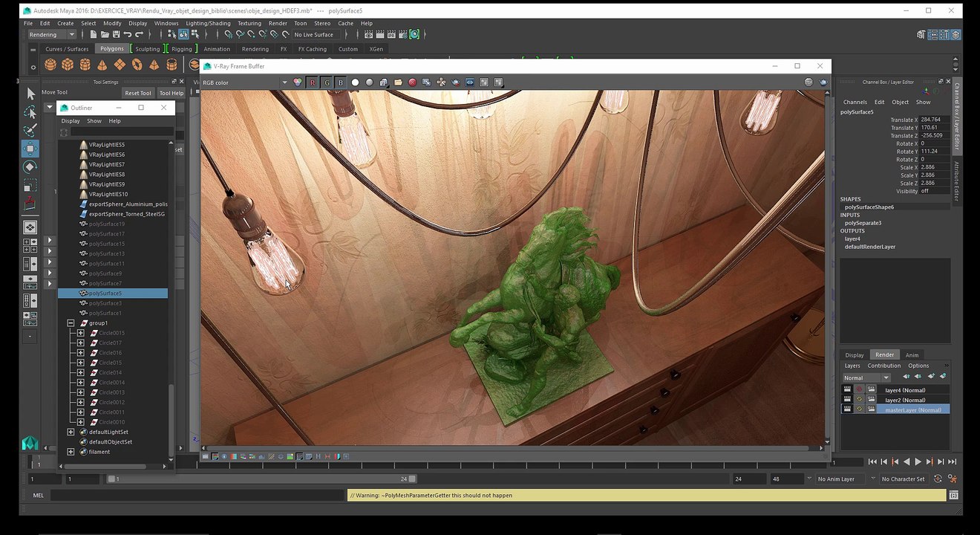Go to the start of playback range
The height and width of the screenshot is (535, 980).
pyautogui.click(x=872, y=461)
